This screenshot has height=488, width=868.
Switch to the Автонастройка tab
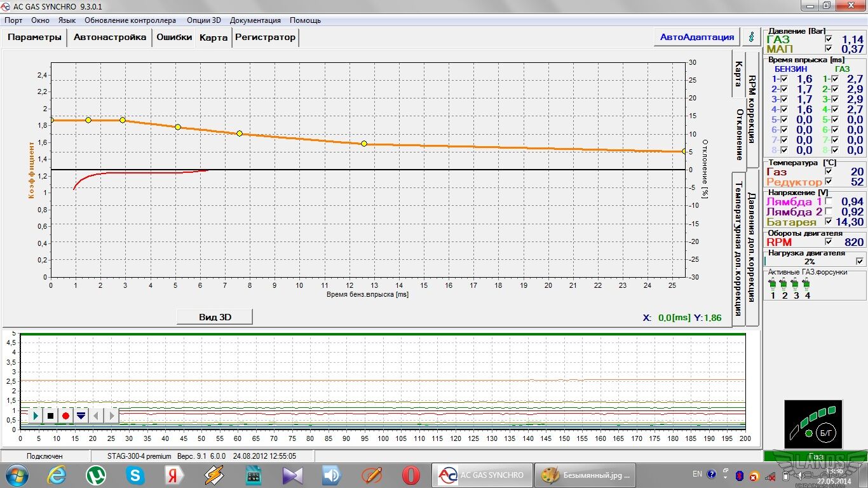(109, 37)
